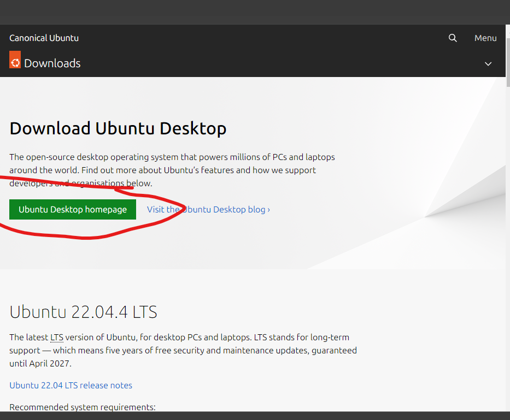Image resolution: width=510 pixels, height=420 pixels.
Task: Click the Canonical Ubuntu header link
Action: click(x=44, y=38)
